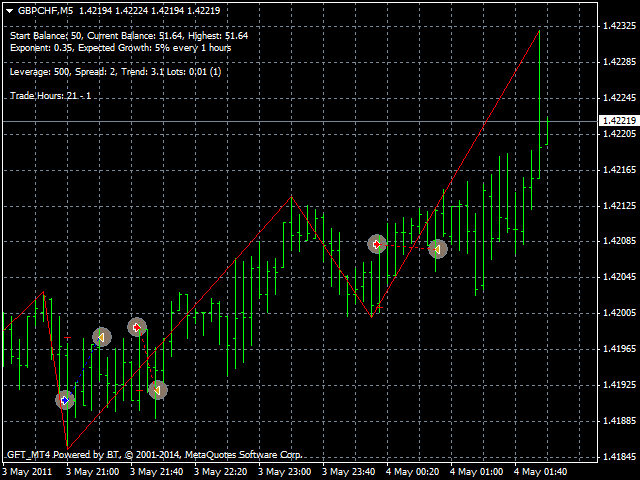Image resolution: width=640 pixels, height=480 pixels.
Task: Click the 1.42005 price scale label
Action: 619,313
